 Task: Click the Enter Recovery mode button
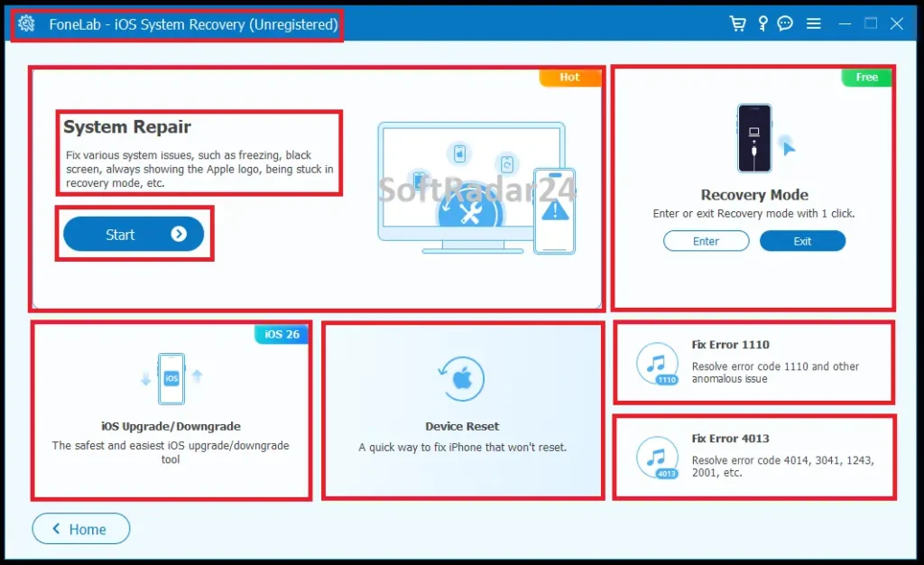coord(706,241)
